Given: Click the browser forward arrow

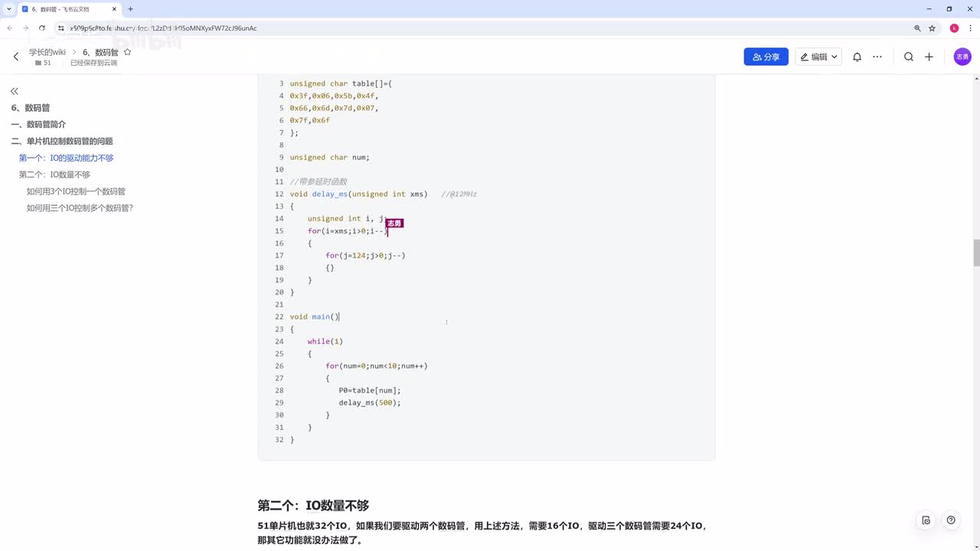Looking at the screenshot, I should (x=25, y=28).
